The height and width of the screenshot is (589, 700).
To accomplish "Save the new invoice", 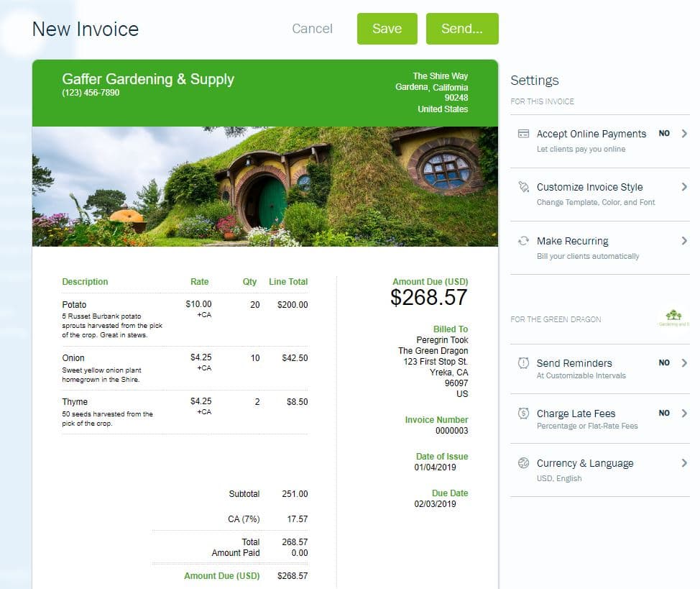I will click(x=387, y=29).
